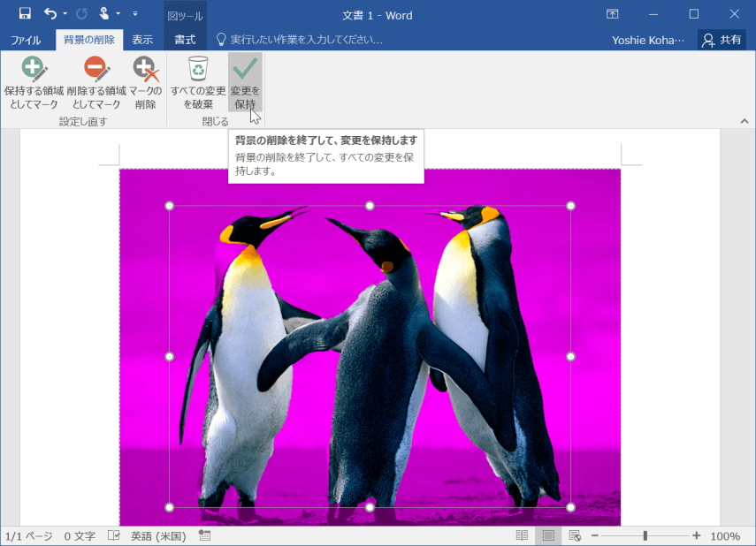Click bottom-right selection handle on picture
Screen dimensions: 756x546
coord(570,507)
